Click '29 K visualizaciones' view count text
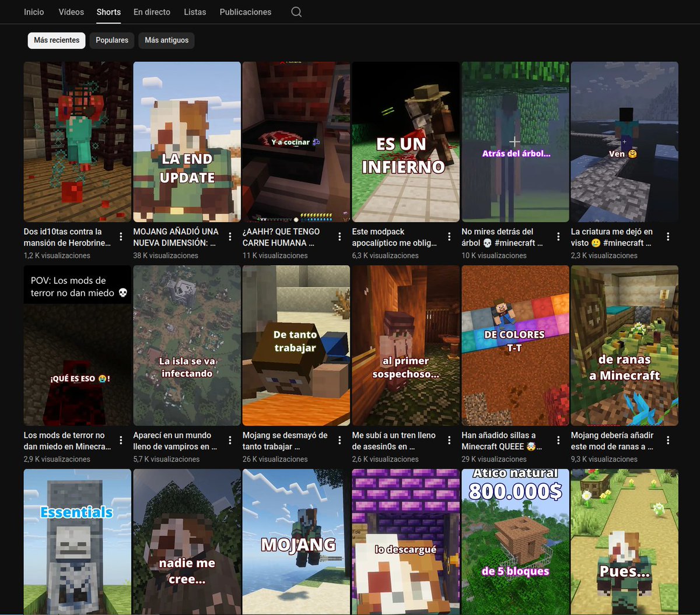Viewport: 700px width, 615px height. [x=494, y=459]
